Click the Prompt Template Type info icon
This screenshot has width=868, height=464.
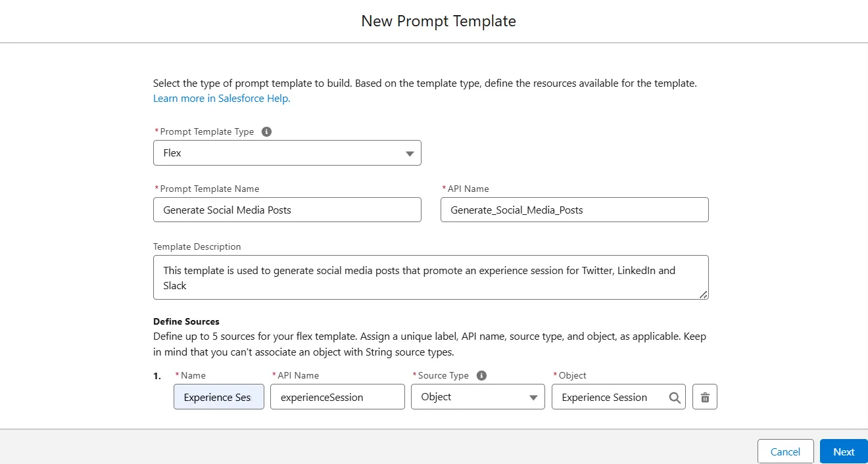click(266, 131)
